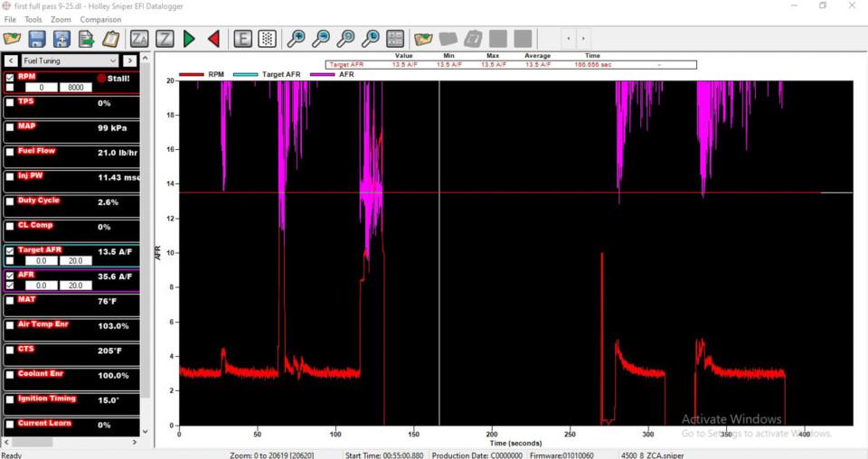Click the Start Time status bar entry
The image size is (868, 459).
[x=384, y=455]
